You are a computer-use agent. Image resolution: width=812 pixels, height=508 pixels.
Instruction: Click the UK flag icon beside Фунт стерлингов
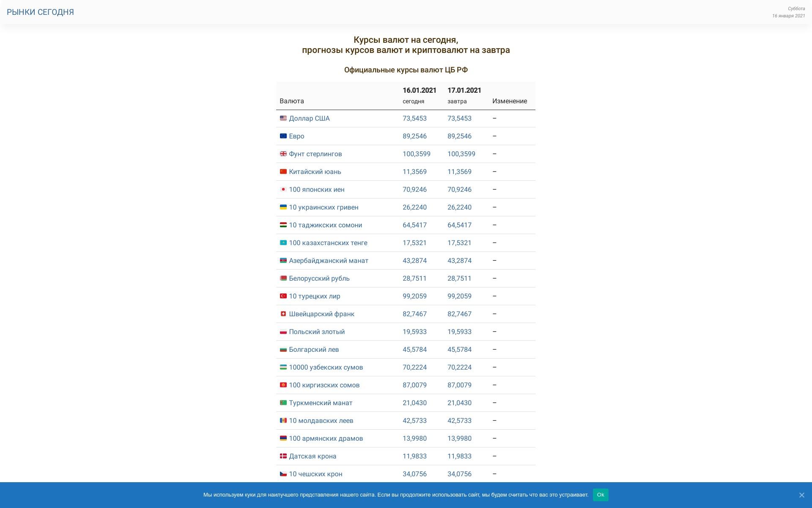(x=283, y=154)
